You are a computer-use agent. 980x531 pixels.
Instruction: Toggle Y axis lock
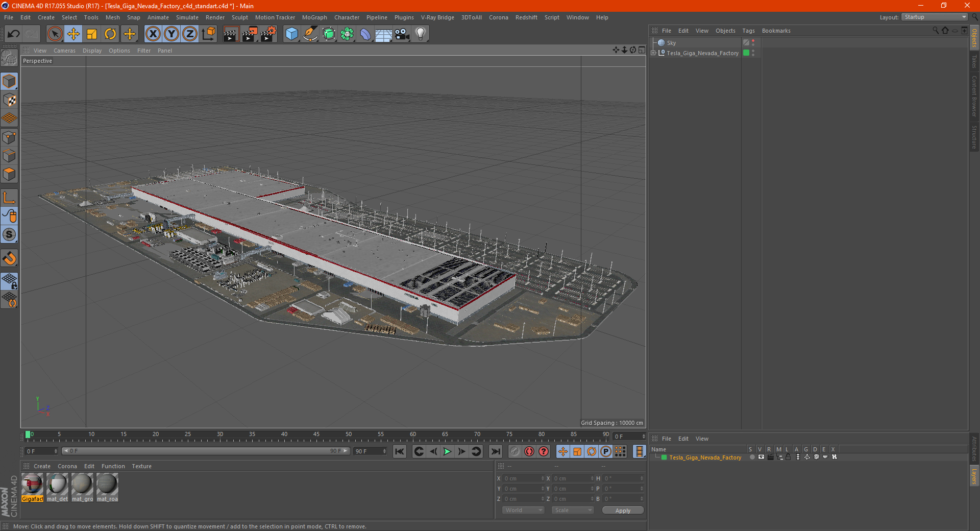[x=171, y=34]
